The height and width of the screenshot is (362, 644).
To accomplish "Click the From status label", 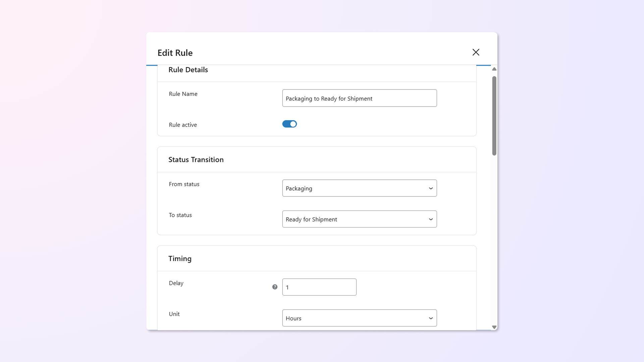I will (x=184, y=184).
